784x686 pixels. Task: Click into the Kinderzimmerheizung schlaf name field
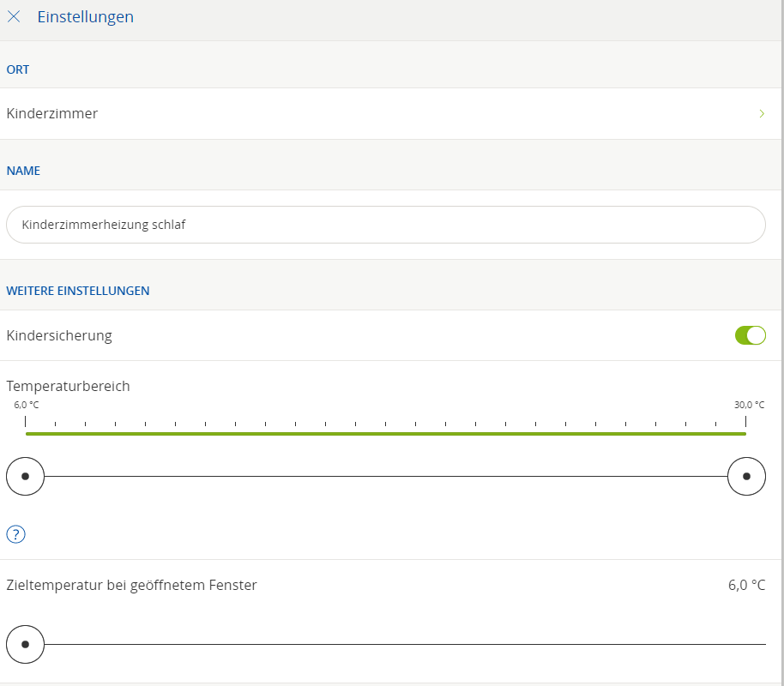(386, 225)
